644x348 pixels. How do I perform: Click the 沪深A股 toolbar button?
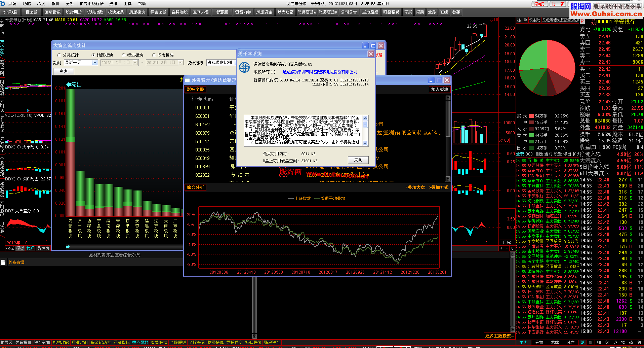[10, 12]
